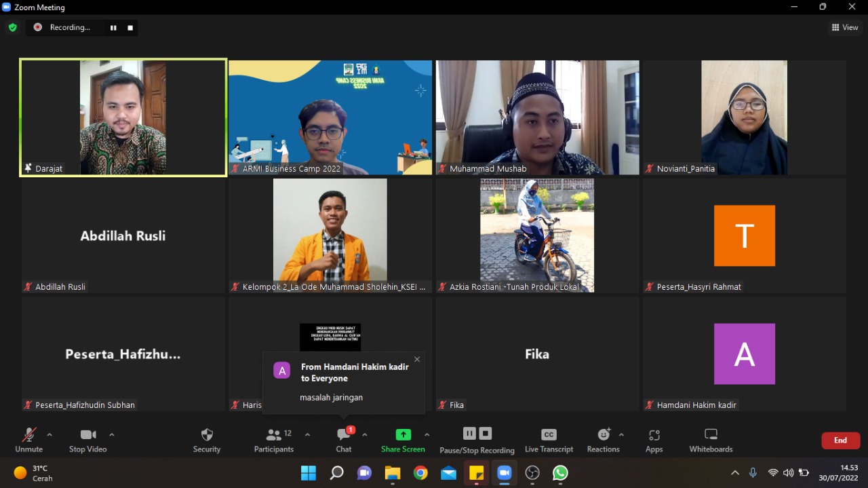
Task: Pause the recording from the top indicator
Action: pyautogui.click(x=113, y=28)
